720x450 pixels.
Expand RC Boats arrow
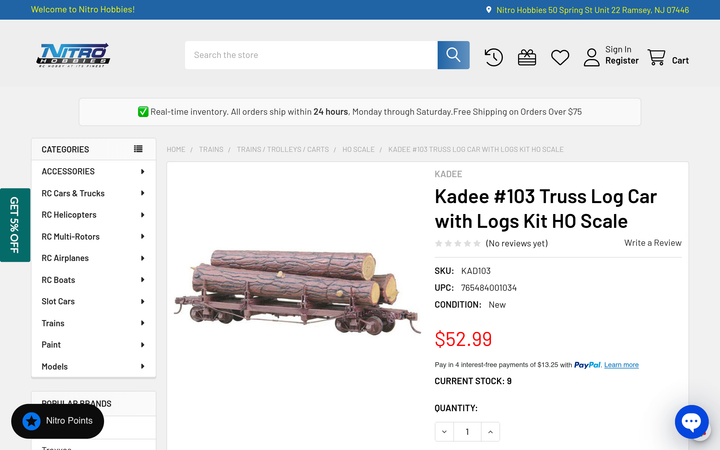click(142, 280)
